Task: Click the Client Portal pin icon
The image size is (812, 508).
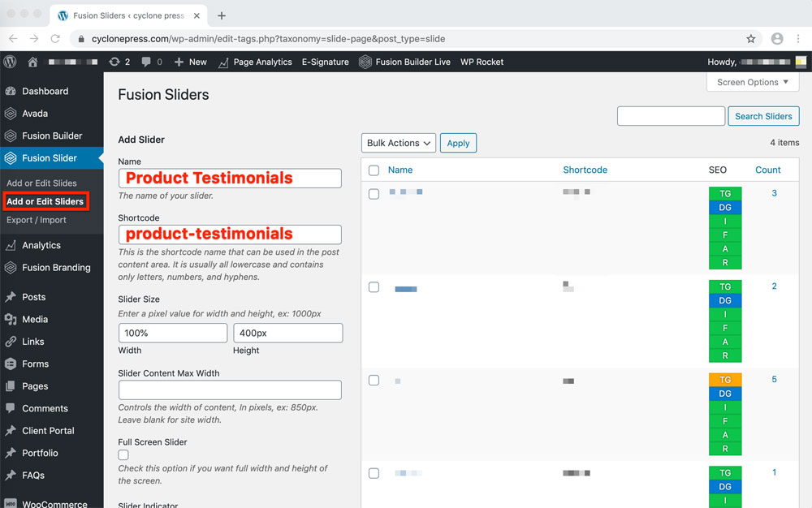Action: click(x=11, y=430)
